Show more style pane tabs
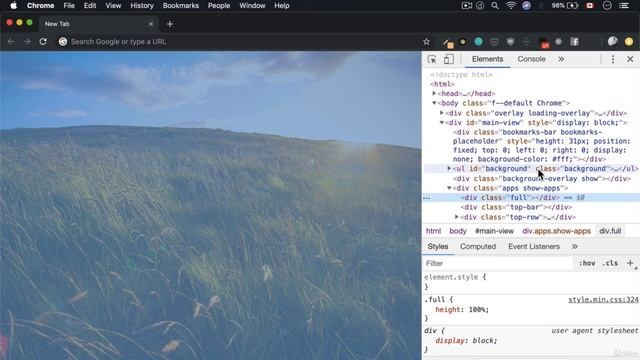The image size is (640, 360). coord(575,247)
